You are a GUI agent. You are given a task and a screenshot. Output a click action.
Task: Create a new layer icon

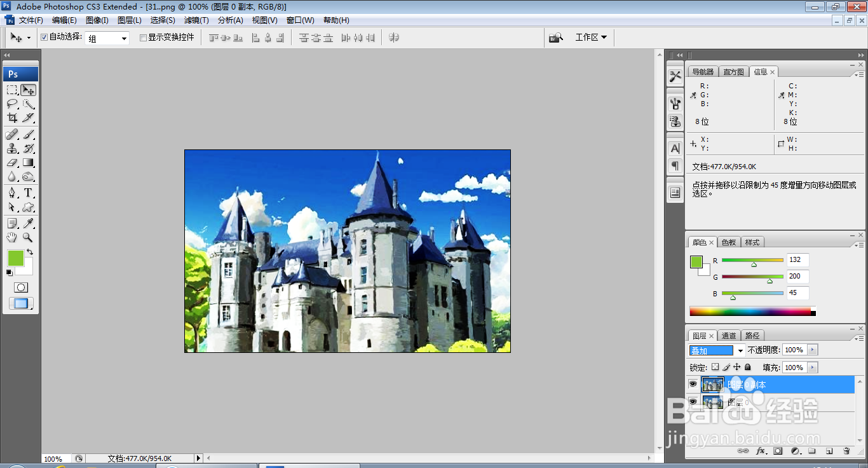click(x=829, y=451)
